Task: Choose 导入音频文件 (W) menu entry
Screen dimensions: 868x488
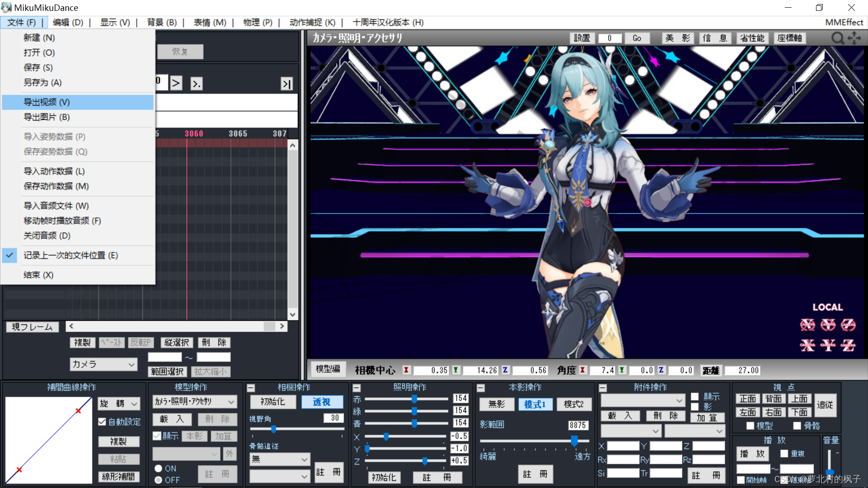Action: (78, 206)
